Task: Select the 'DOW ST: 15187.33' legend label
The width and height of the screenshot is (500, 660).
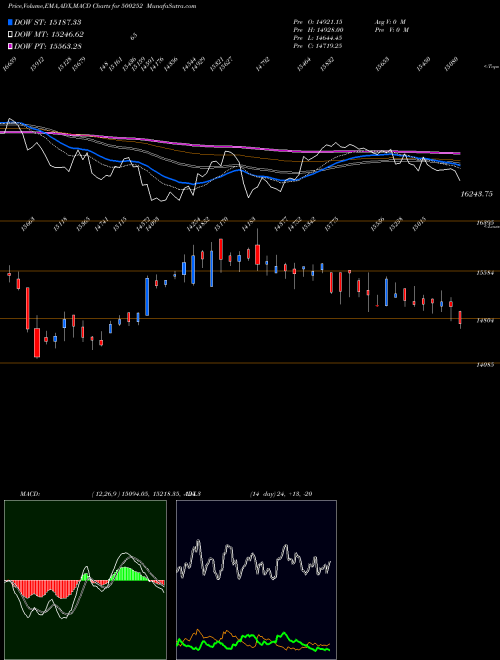Action: pyautogui.click(x=48, y=22)
